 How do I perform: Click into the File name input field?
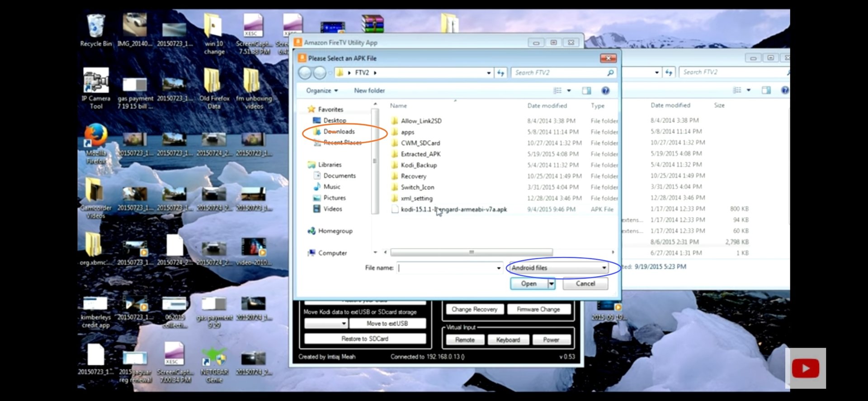446,268
